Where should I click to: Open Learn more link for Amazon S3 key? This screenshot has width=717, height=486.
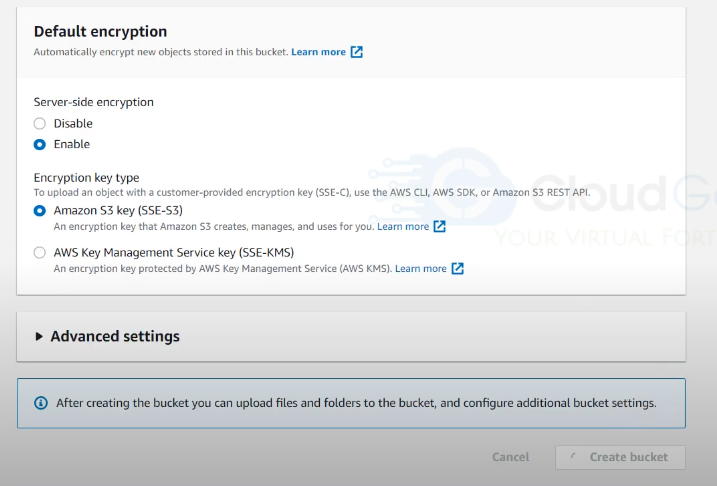(403, 227)
